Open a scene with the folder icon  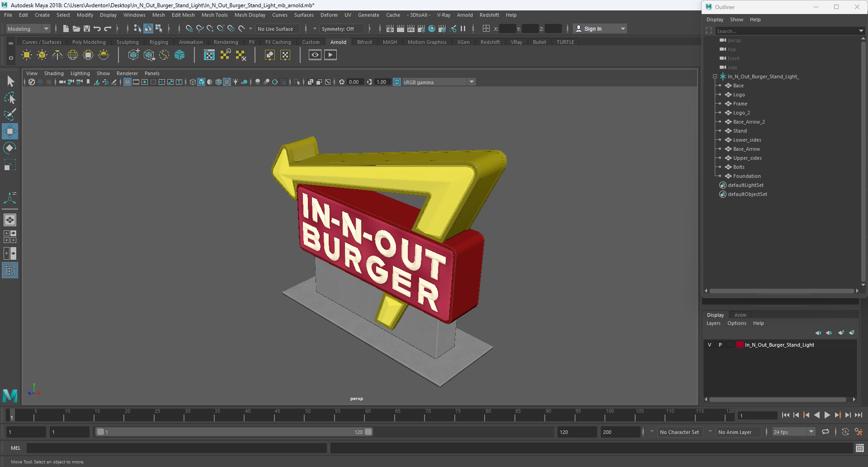[76, 29]
